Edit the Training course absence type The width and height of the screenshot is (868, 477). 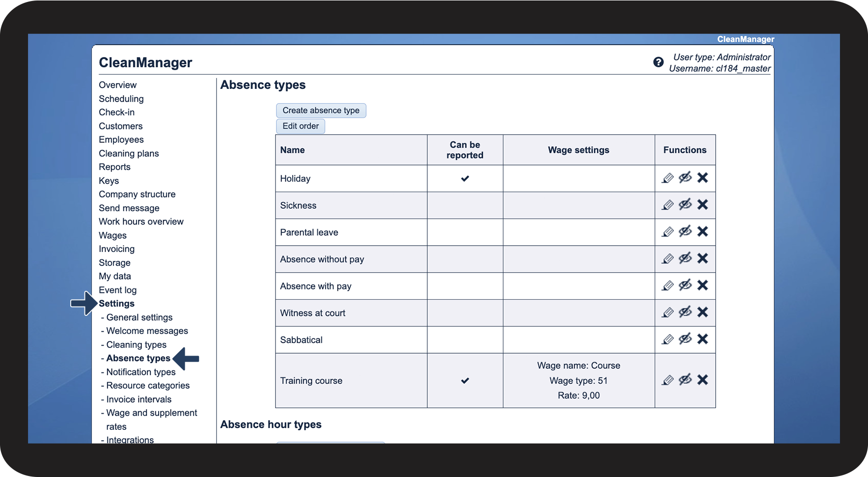[668, 380]
